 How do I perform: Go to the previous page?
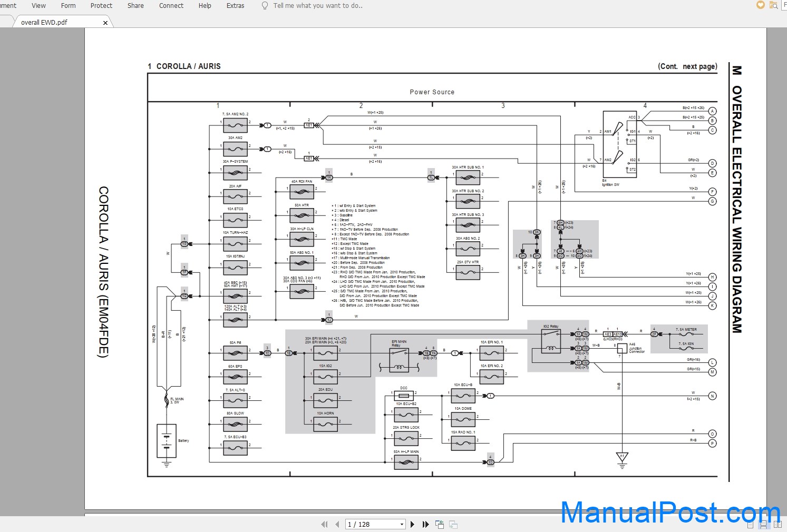tap(337, 525)
